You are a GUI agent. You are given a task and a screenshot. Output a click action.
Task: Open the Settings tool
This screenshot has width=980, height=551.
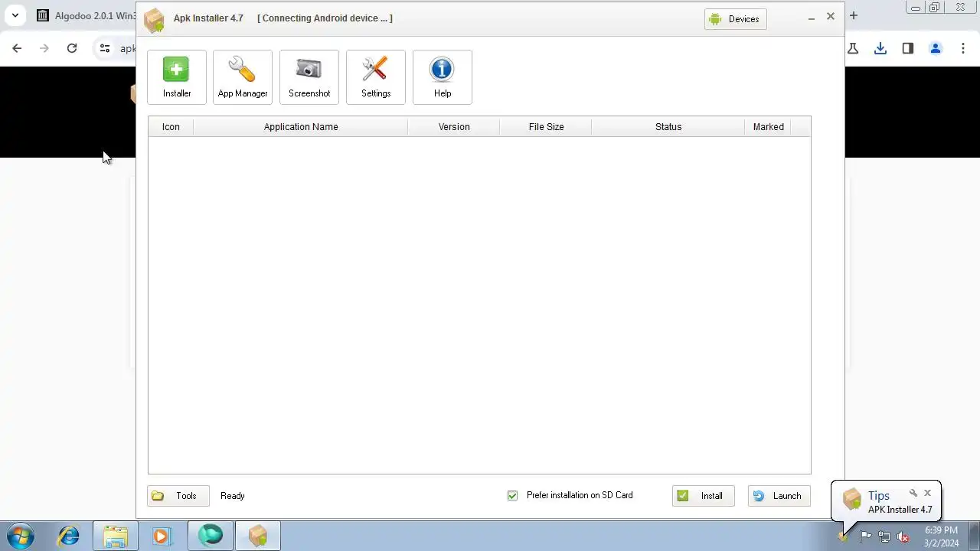tap(376, 77)
